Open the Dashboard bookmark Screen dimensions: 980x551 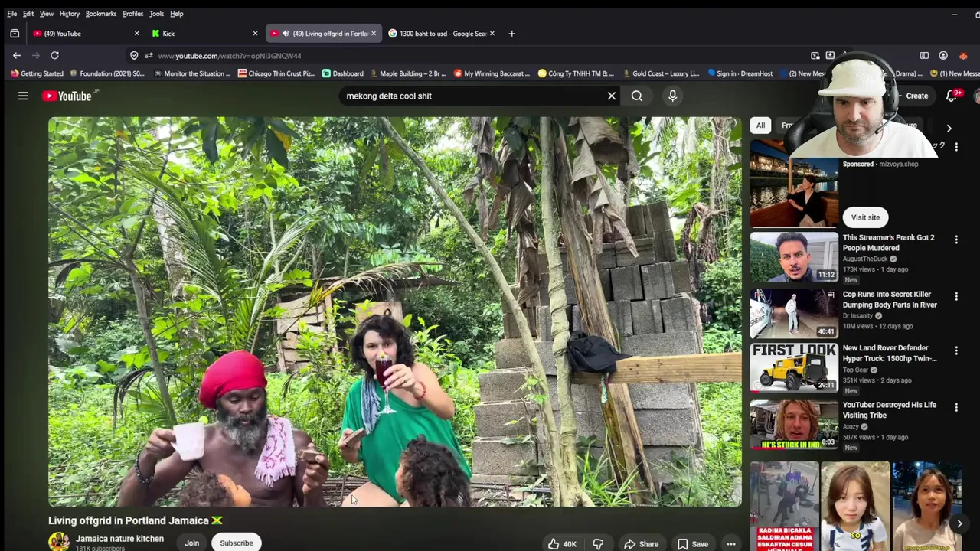click(343, 73)
